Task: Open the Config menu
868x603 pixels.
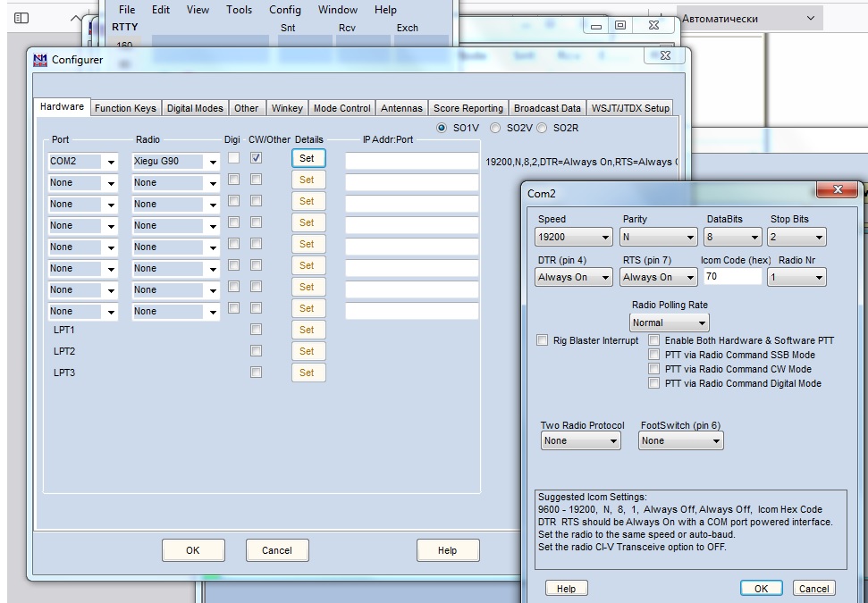Action: tap(284, 10)
